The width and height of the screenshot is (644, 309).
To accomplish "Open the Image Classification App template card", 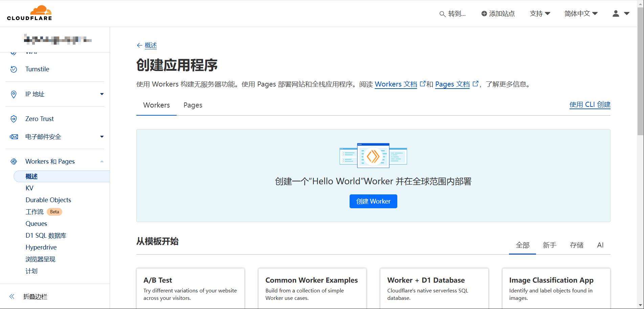I will tap(556, 289).
